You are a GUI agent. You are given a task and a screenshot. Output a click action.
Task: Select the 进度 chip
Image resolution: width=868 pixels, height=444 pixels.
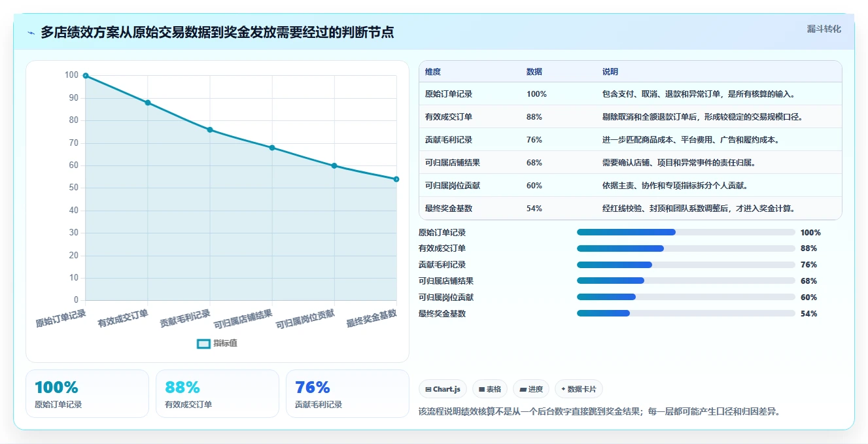530,389
